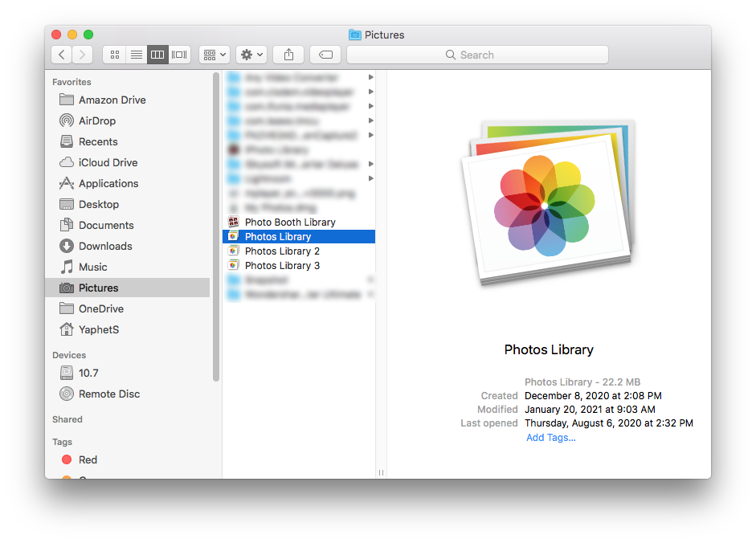Viewport: 756px width, 543px height.
Task: Select Remote Disc under Devices
Action: click(128, 394)
